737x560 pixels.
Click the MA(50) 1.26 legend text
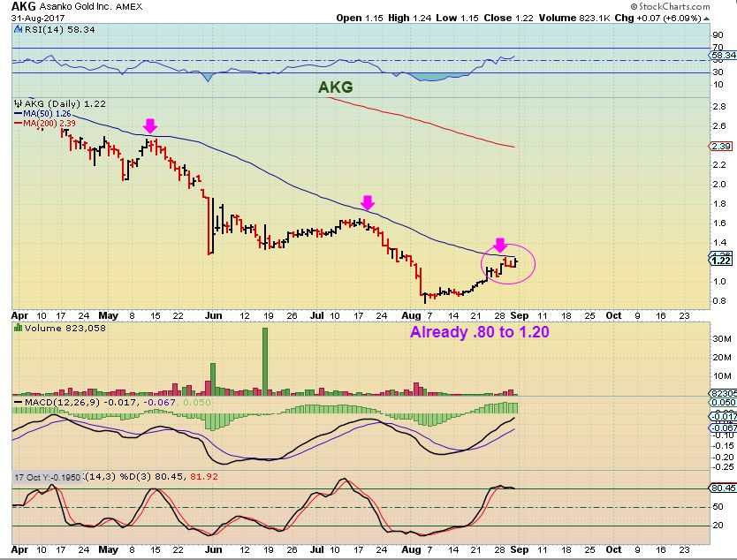tap(47, 114)
